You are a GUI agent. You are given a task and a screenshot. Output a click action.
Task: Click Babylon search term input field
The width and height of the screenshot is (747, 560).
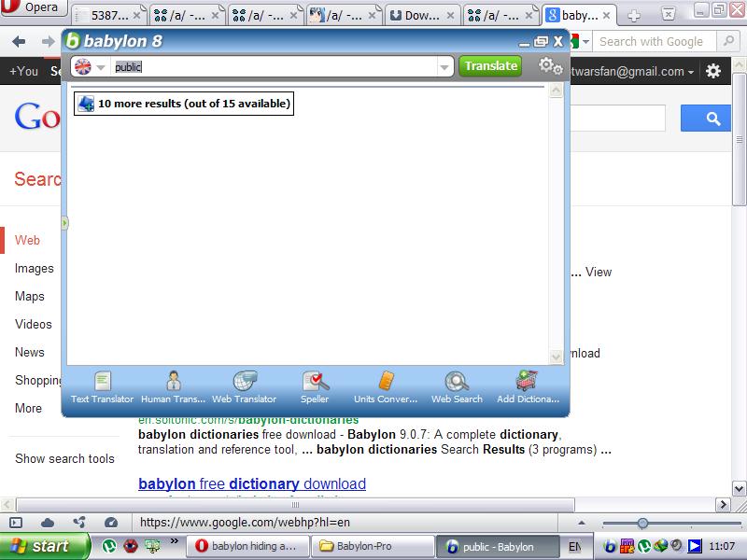click(274, 66)
